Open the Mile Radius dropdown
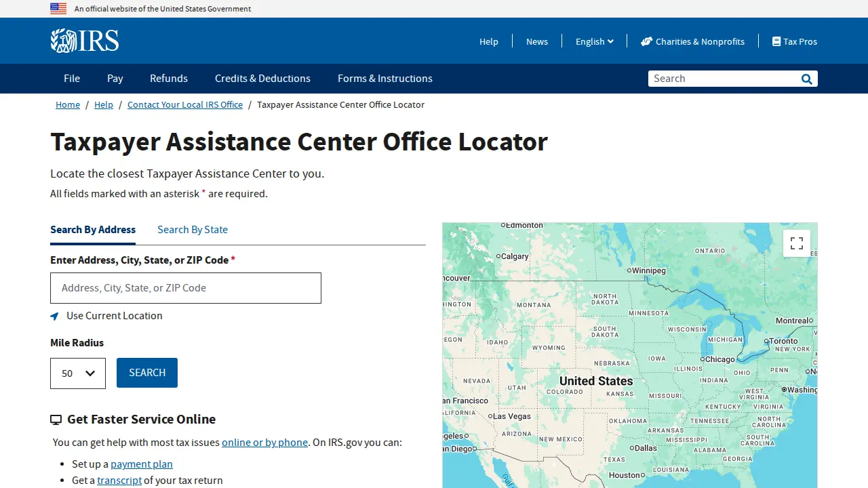This screenshot has height=488, width=868. tap(78, 373)
